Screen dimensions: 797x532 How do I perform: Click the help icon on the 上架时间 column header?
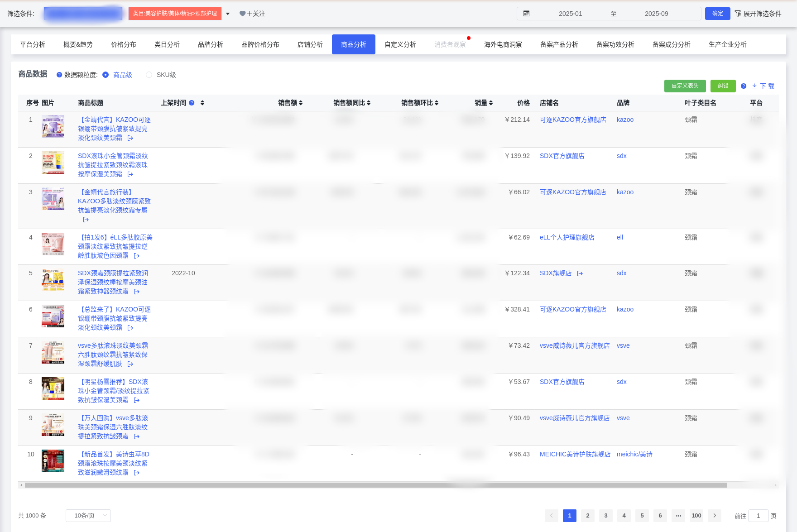pyautogui.click(x=192, y=103)
